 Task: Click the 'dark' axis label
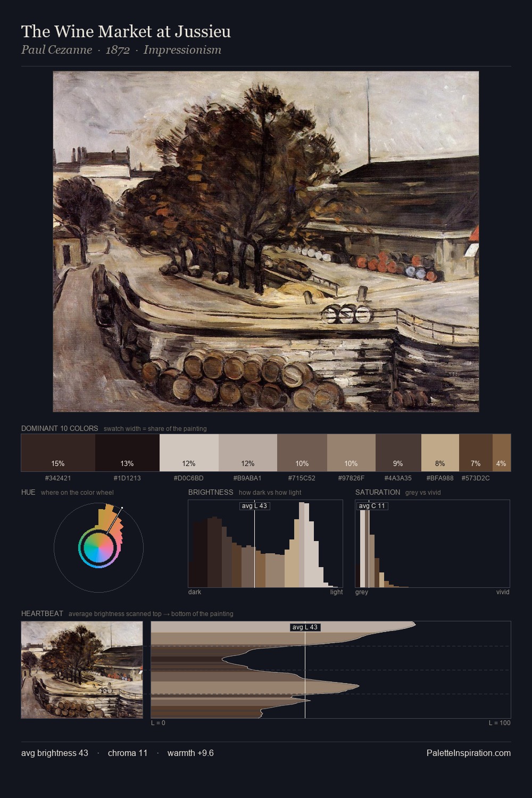195,592
